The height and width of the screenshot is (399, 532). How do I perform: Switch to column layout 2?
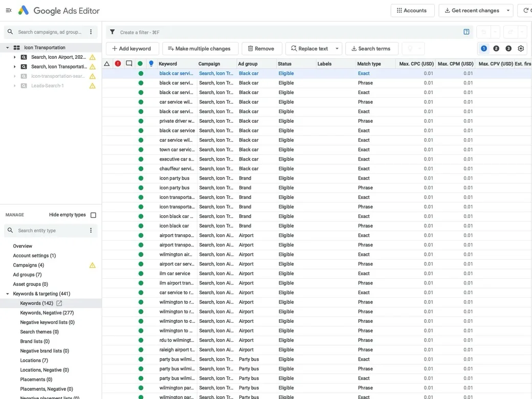coord(496,49)
